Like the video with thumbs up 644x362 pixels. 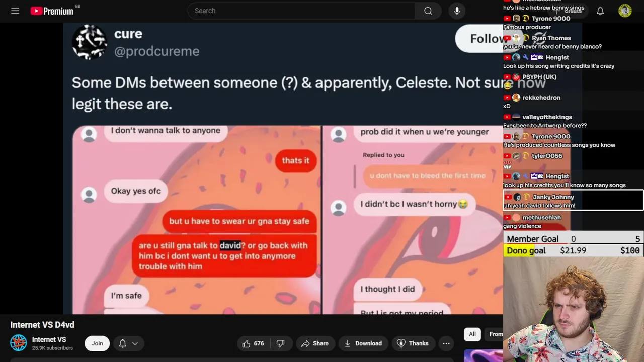click(x=253, y=343)
